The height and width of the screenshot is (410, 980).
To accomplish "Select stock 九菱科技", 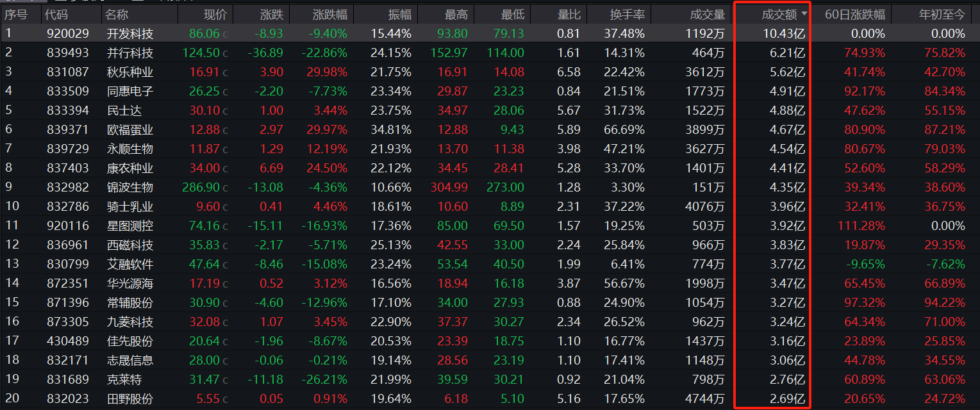I will pos(130,322).
